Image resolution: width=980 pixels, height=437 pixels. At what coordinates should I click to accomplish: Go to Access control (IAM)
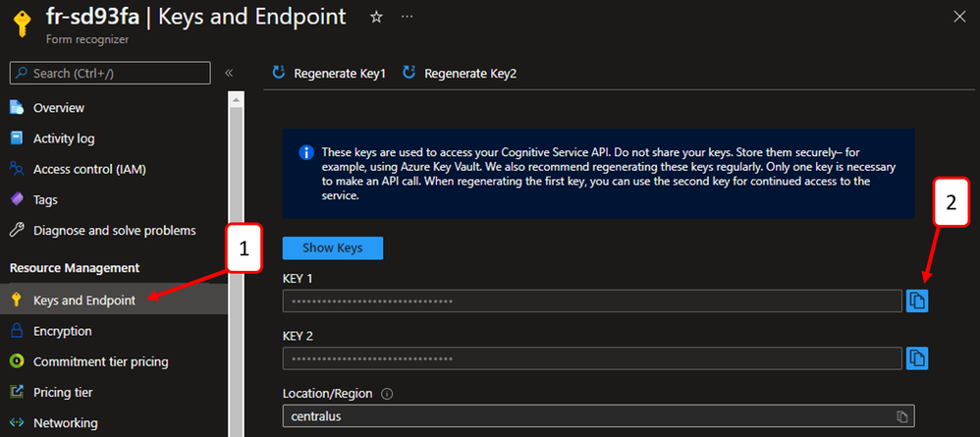point(89,169)
